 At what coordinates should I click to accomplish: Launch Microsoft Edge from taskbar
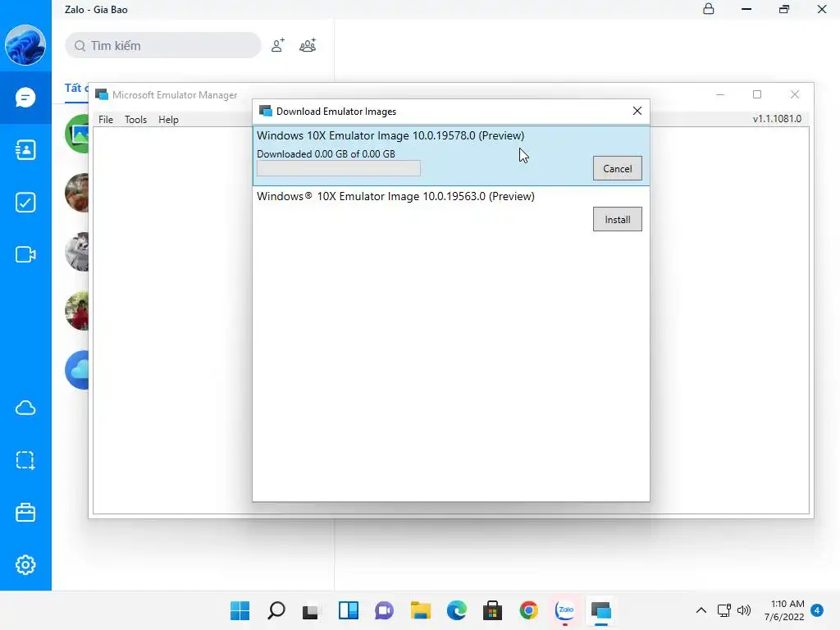[x=456, y=610]
